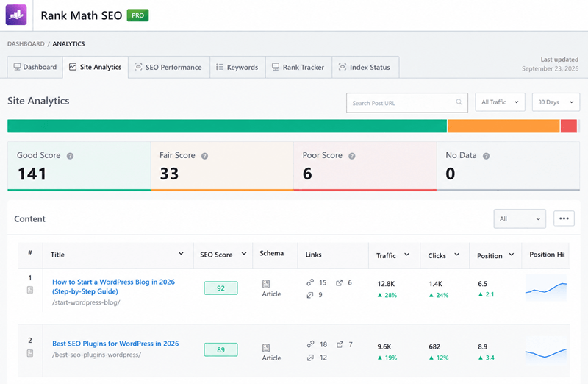Click the position history chart for row 2
Viewport: 588px width, 384px height.
pos(546,352)
